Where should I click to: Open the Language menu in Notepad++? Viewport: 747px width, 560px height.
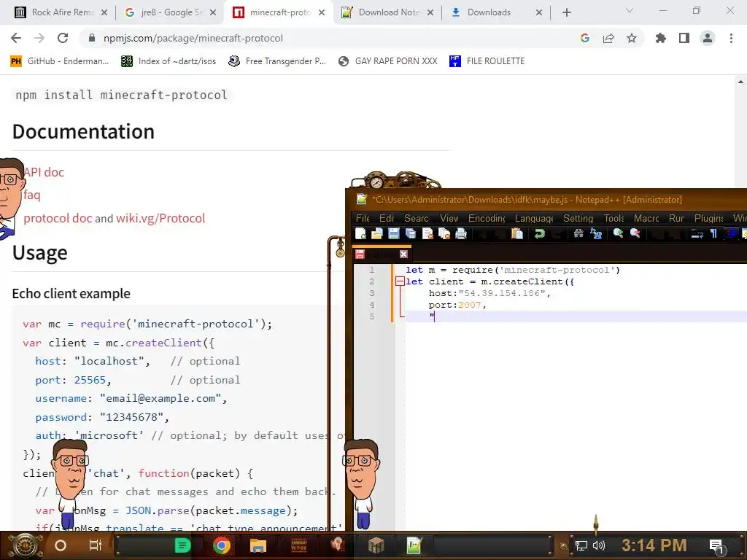(x=533, y=218)
